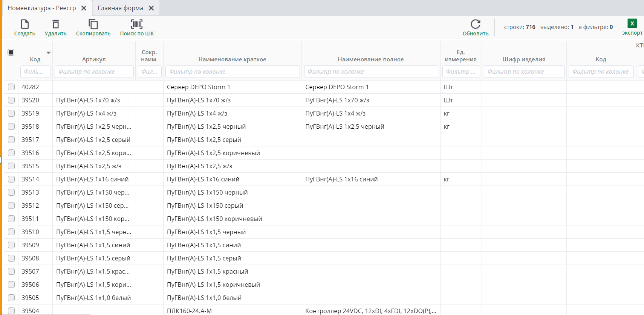Image resolution: width=644 pixels, height=315 pixels.
Task: Click the Создать new document icon
Action: click(x=25, y=24)
